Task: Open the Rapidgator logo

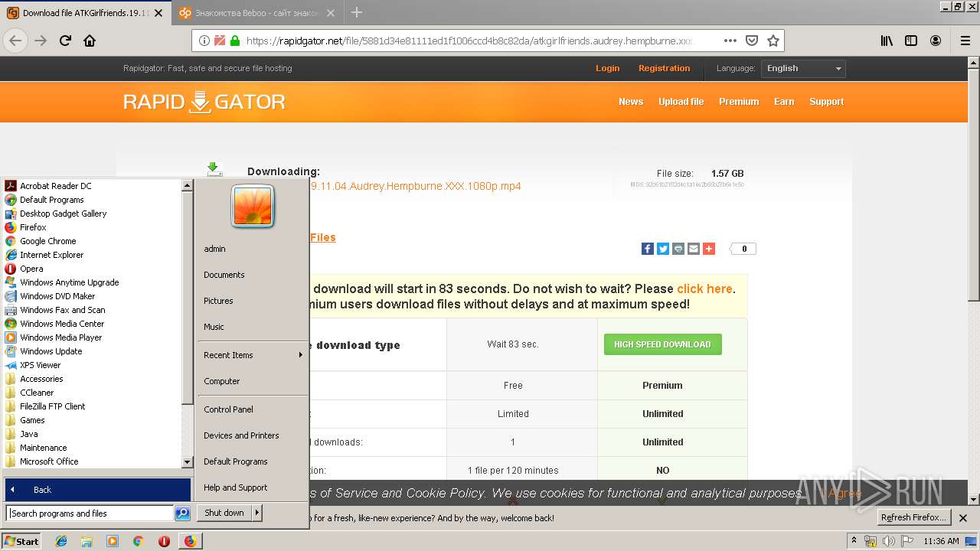Action: tap(204, 102)
